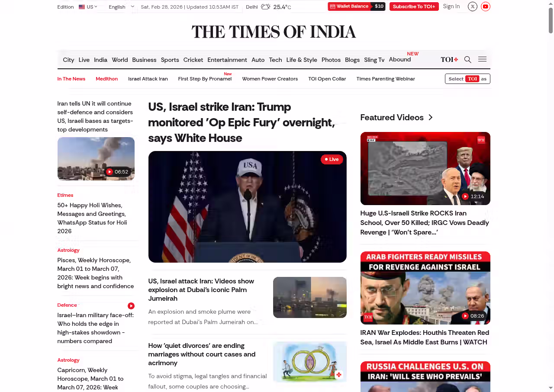Screen dimensions: 554x392
Task: Expand the Edition US dropdown
Action: (88, 7)
